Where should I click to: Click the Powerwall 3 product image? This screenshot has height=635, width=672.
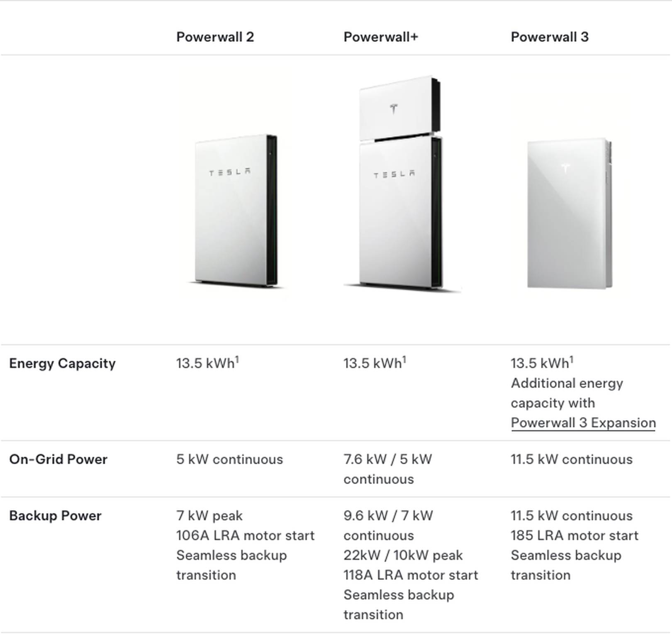tap(569, 214)
